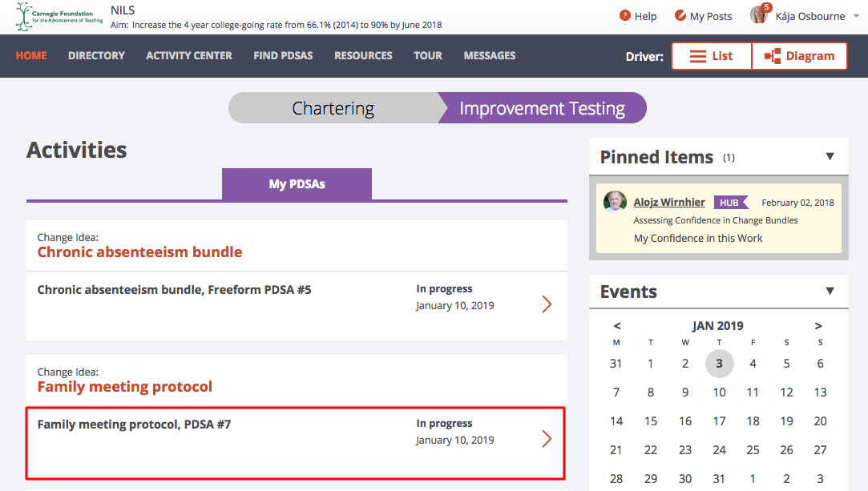The width and height of the screenshot is (868, 491).
Task: Click the Carnegie Foundation logo
Action: click(x=59, y=17)
